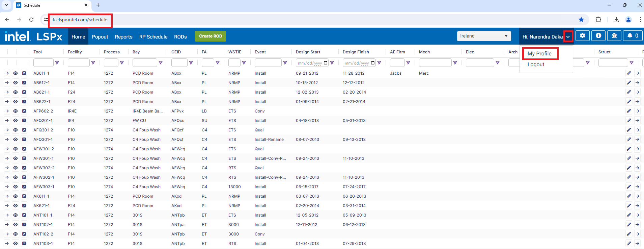This screenshot has width=644, height=249.
Task: Open AFQ201-1 in popout icon
Action: tap(24, 121)
